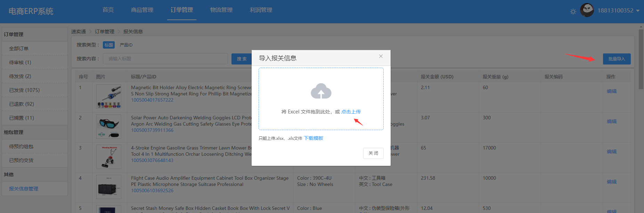This screenshot has width=644, height=213.
Task: Select 全部订单 in the sidebar
Action: [x=35, y=49]
